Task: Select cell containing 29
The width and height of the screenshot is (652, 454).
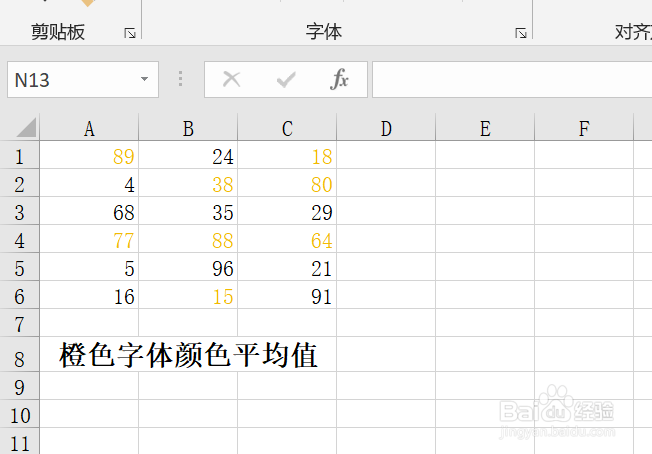Action: [x=287, y=211]
